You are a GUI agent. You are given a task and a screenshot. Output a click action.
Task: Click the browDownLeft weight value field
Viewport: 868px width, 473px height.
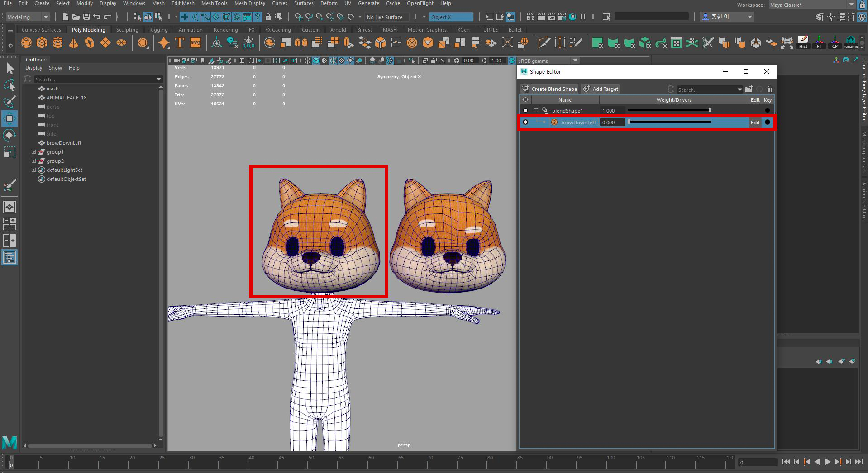coord(612,123)
